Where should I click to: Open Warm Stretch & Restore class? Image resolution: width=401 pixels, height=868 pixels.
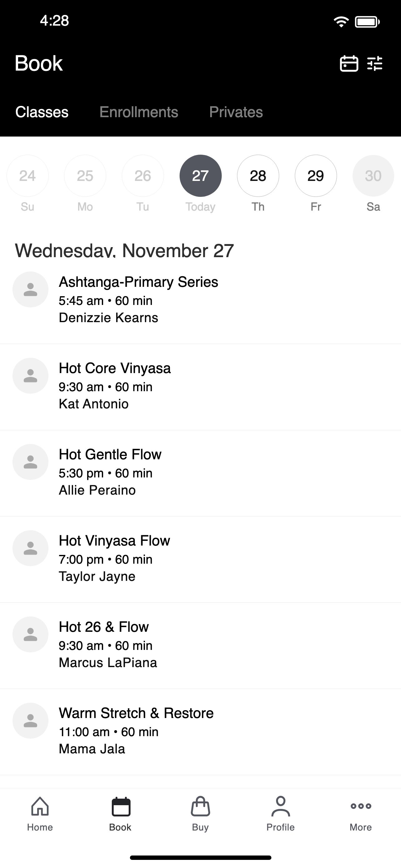[x=200, y=732]
